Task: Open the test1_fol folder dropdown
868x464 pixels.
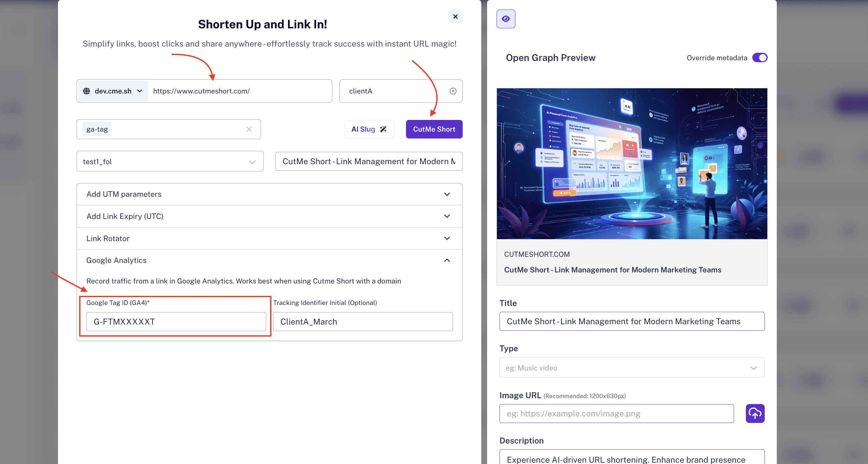Action: coord(169,161)
